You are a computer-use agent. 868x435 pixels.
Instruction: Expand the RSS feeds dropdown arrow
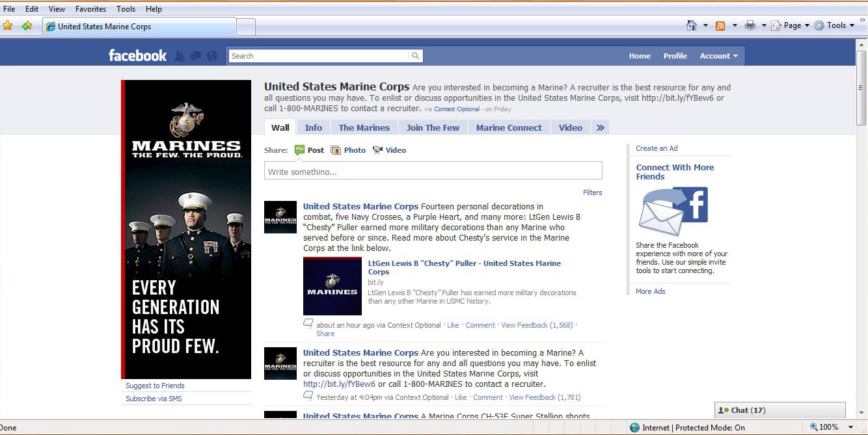[x=735, y=26]
